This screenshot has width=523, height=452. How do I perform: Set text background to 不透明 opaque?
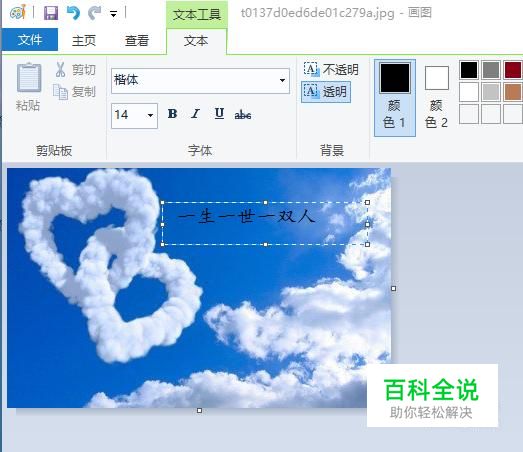tap(331, 69)
